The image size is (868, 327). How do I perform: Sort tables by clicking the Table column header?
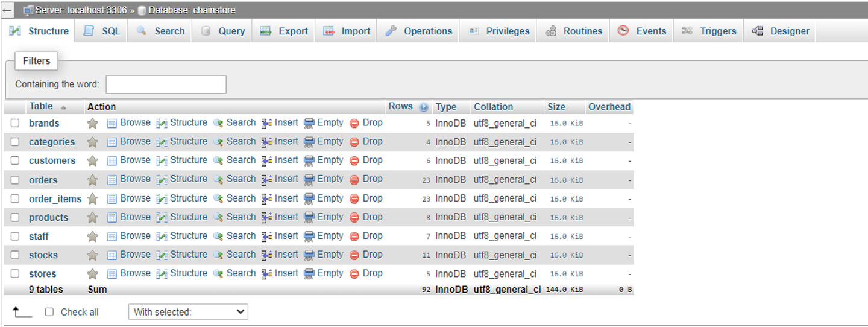pyautogui.click(x=41, y=107)
